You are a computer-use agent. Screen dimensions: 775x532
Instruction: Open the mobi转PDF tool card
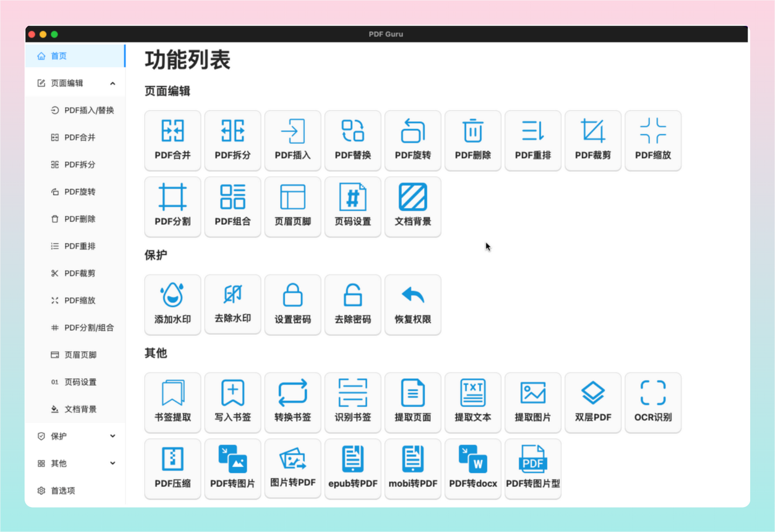(413, 469)
